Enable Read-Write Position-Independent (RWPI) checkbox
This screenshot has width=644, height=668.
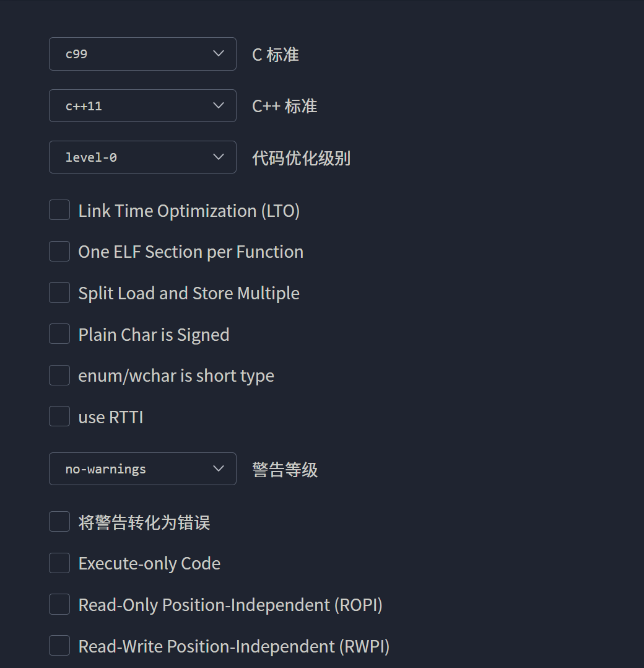[59, 646]
